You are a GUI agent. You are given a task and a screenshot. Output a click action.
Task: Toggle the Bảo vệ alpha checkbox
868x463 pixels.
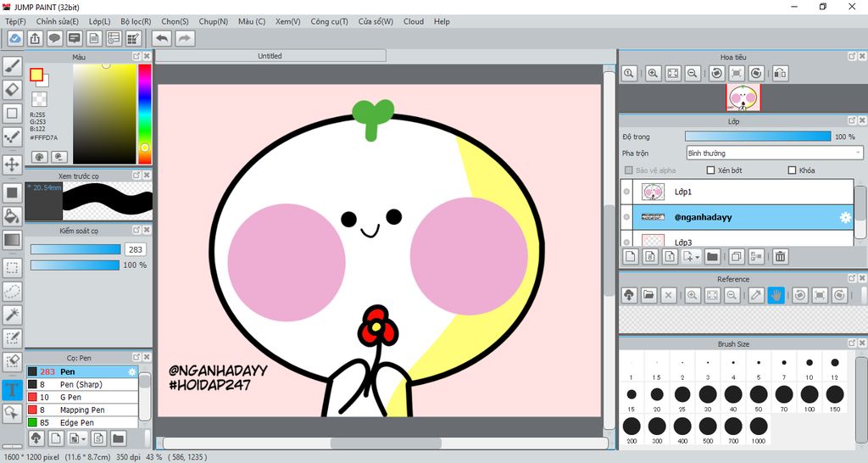point(628,170)
